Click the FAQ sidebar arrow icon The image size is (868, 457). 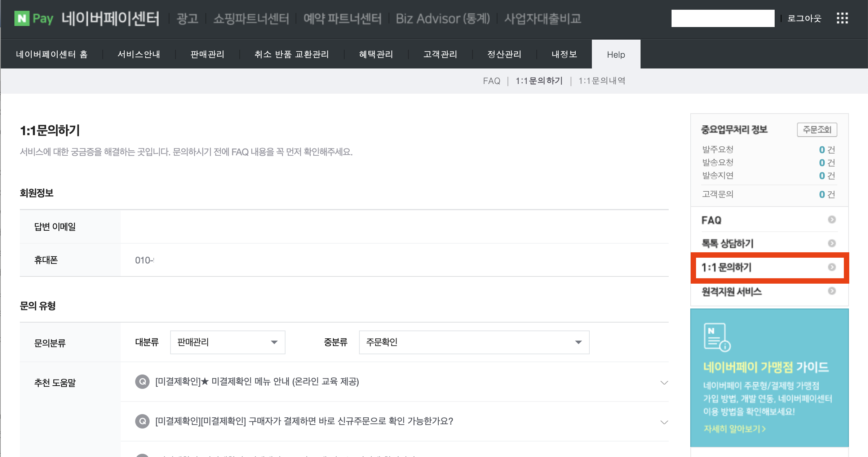[832, 219]
